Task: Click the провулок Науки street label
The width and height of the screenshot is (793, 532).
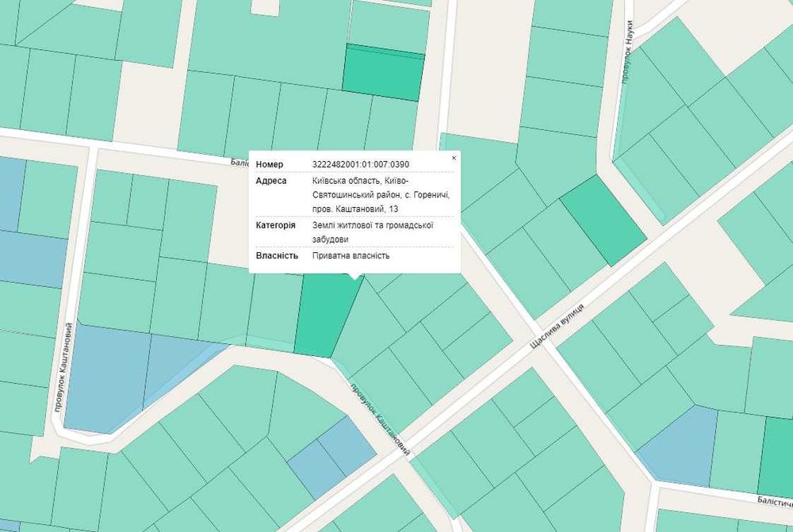Action: 626,52
